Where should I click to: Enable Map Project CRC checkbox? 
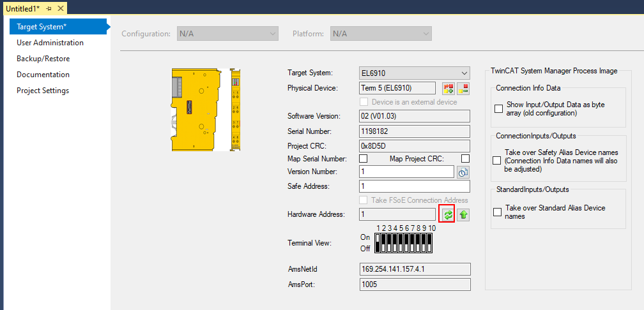click(x=465, y=158)
